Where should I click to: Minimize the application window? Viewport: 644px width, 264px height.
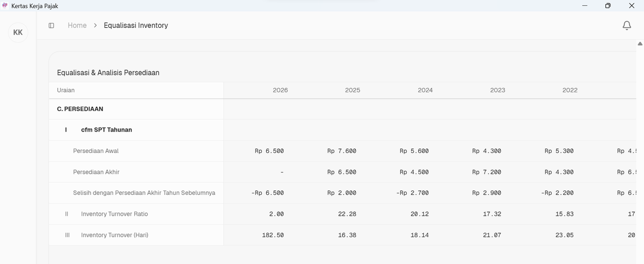pyautogui.click(x=584, y=6)
